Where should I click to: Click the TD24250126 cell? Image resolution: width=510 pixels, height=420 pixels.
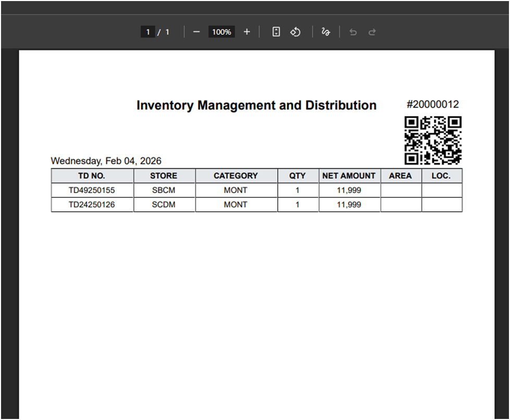click(x=92, y=205)
